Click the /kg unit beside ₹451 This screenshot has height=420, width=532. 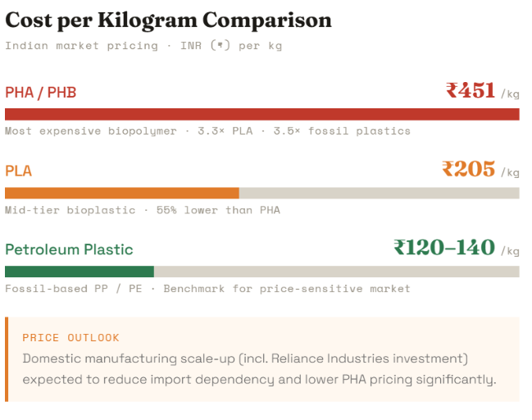click(510, 94)
